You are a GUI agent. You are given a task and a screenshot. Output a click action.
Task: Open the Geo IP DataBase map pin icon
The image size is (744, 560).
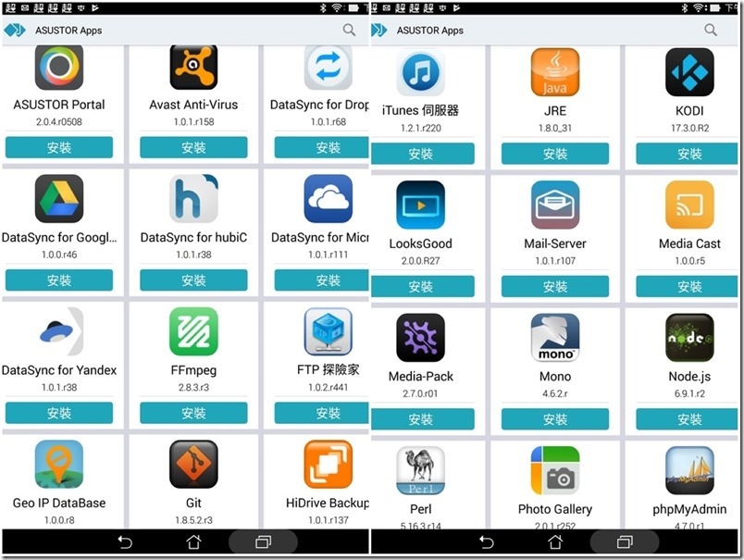point(59,464)
